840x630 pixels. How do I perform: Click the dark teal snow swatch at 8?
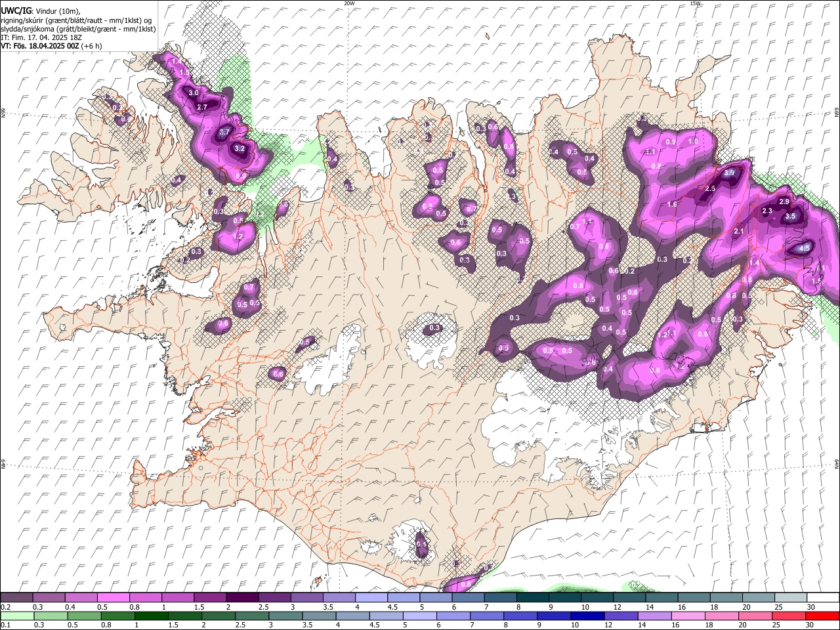[x=532, y=597]
